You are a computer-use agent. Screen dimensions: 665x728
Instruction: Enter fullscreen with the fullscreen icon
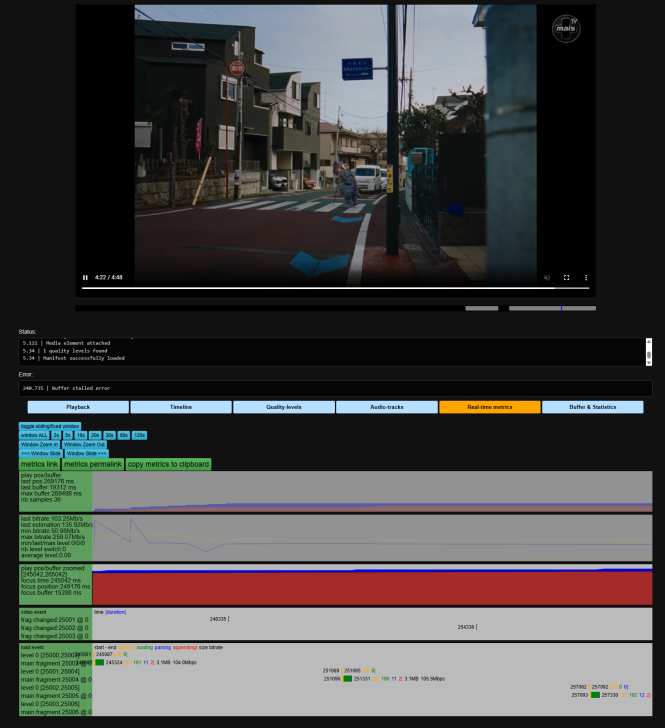(x=567, y=278)
